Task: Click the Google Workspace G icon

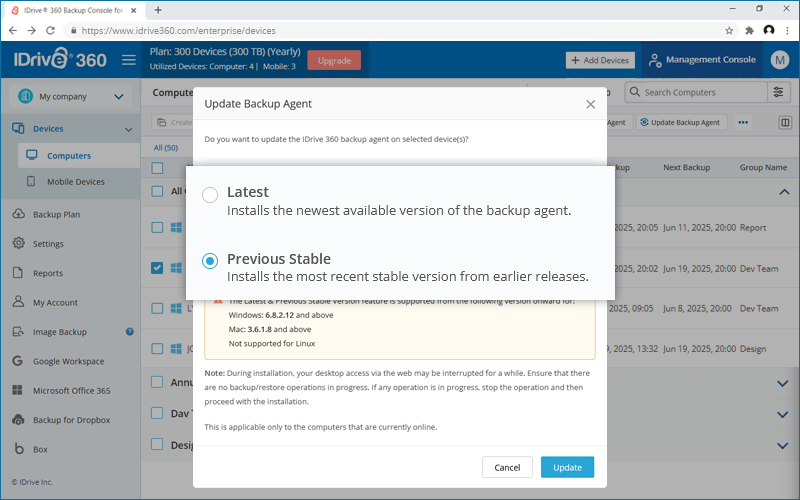Action: (x=17, y=361)
